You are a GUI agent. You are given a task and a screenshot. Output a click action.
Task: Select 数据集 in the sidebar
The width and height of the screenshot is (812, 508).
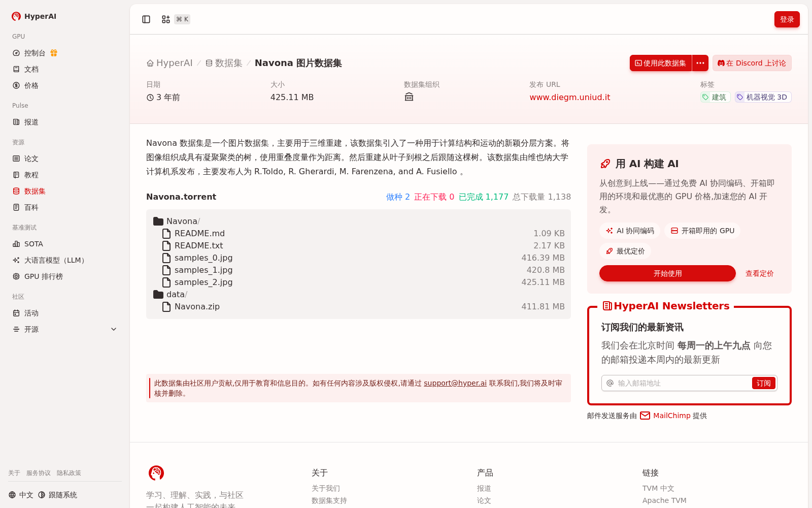pos(35,191)
